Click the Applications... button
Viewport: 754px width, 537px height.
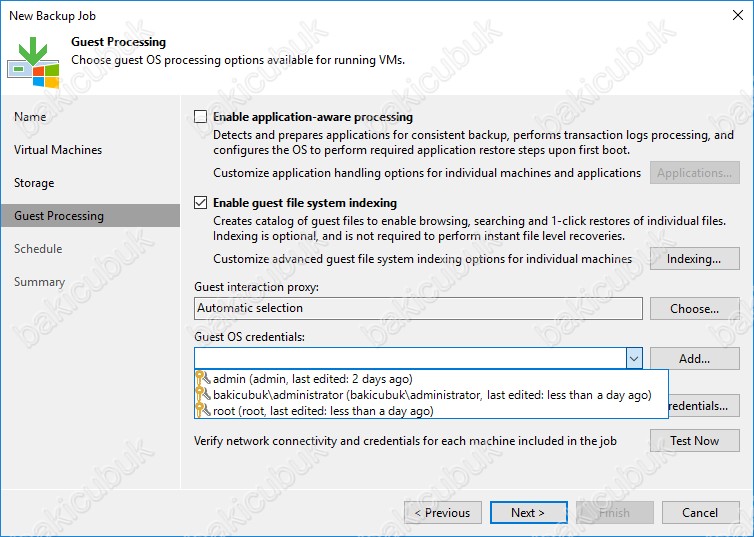695,173
